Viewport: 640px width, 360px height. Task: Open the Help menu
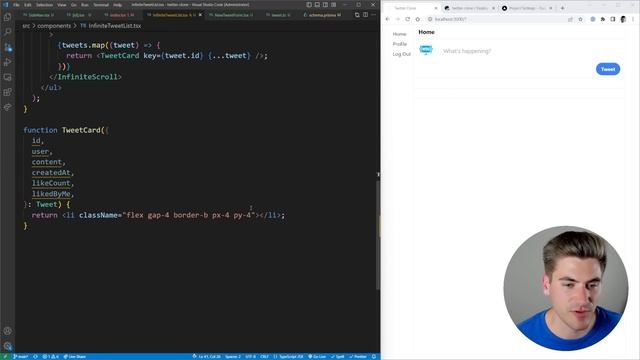(118, 5)
